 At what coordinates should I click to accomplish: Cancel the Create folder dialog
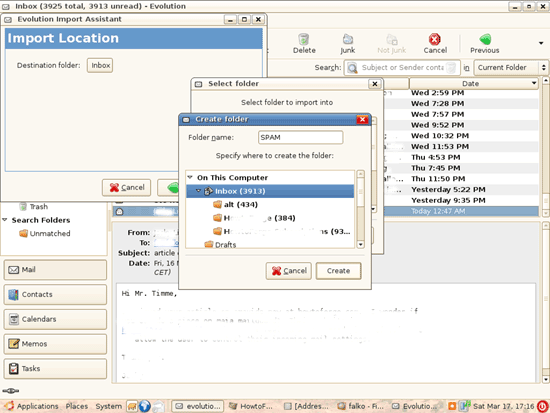pos(289,271)
